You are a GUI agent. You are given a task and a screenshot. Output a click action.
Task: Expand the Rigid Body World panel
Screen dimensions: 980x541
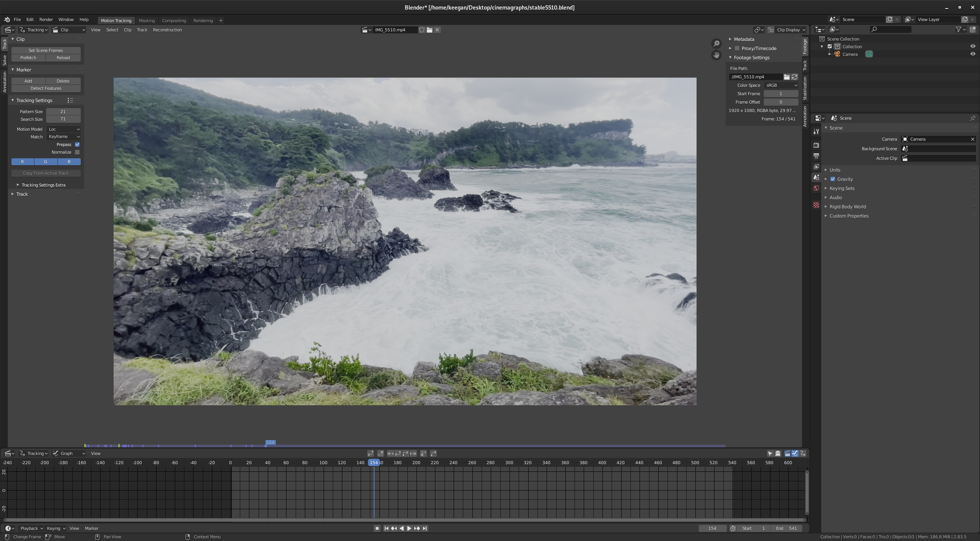click(x=847, y=207)
